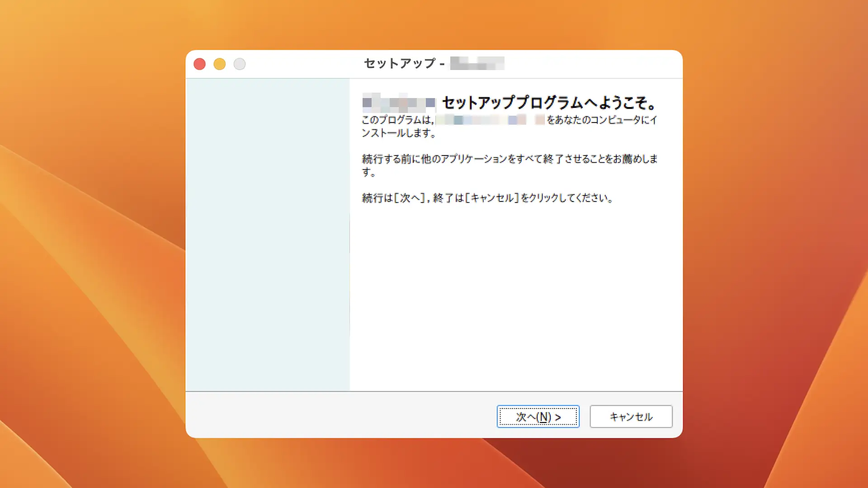Click the セットアッププログラムへようこそ heading
868x488 pixels.
549,103
